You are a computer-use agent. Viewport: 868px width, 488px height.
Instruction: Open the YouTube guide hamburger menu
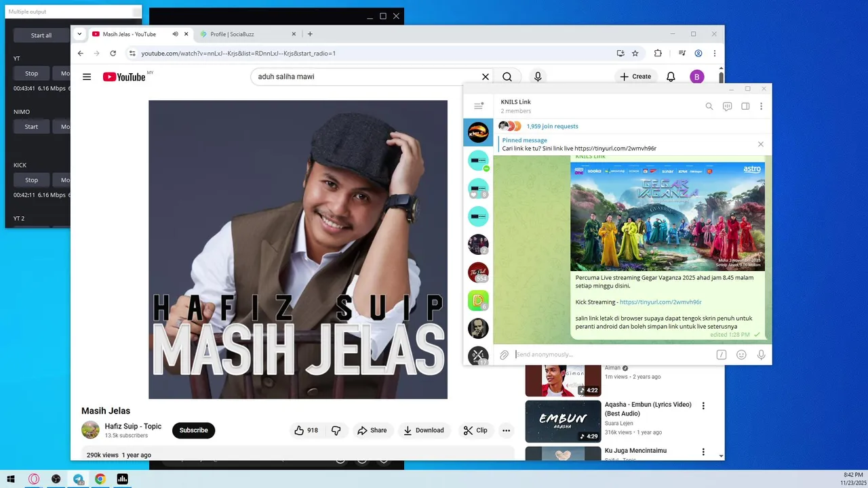pyautogui.click(x=87, y=77)
